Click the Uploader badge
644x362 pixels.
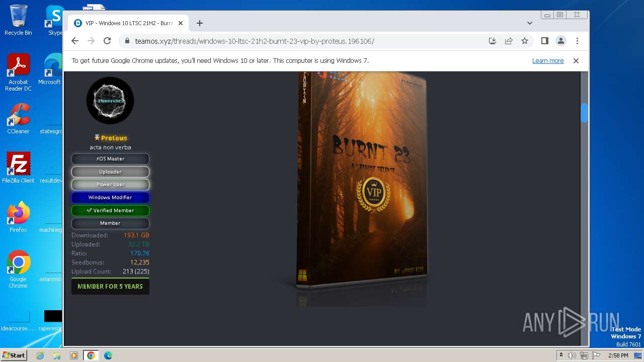coord(110,172)
